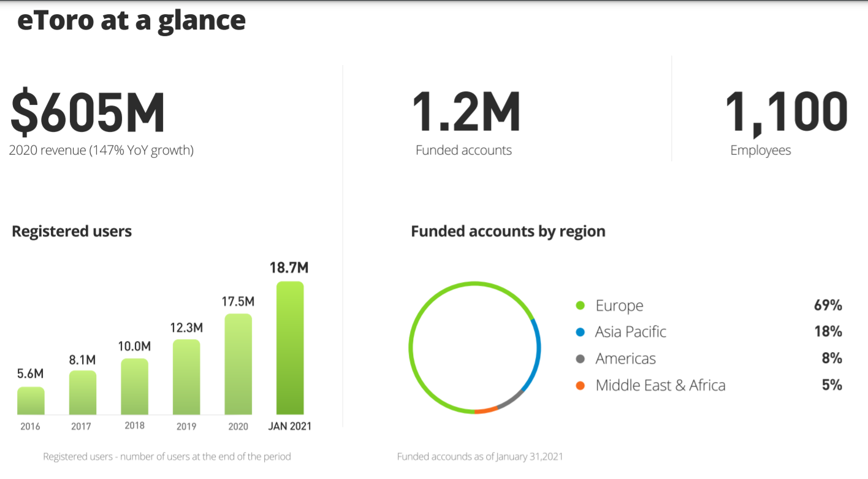This screenshot has width=868, height=479.
Task: Click the 69% Europe value
Action: point(828,305)
